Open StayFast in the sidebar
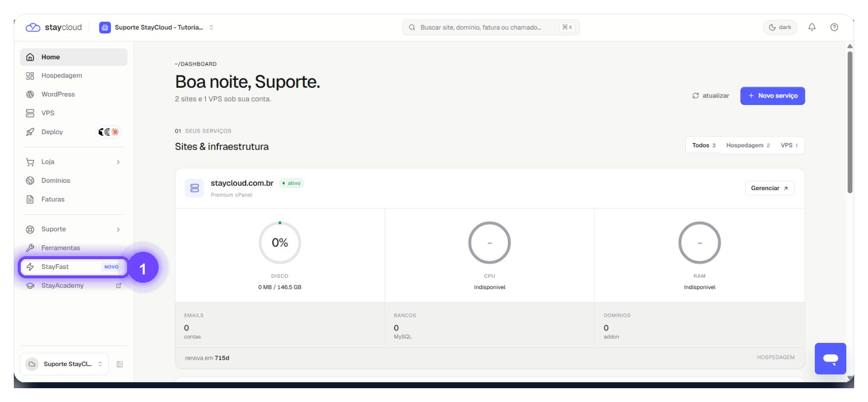Screen dimensions: 868x402 pos(73,267)
